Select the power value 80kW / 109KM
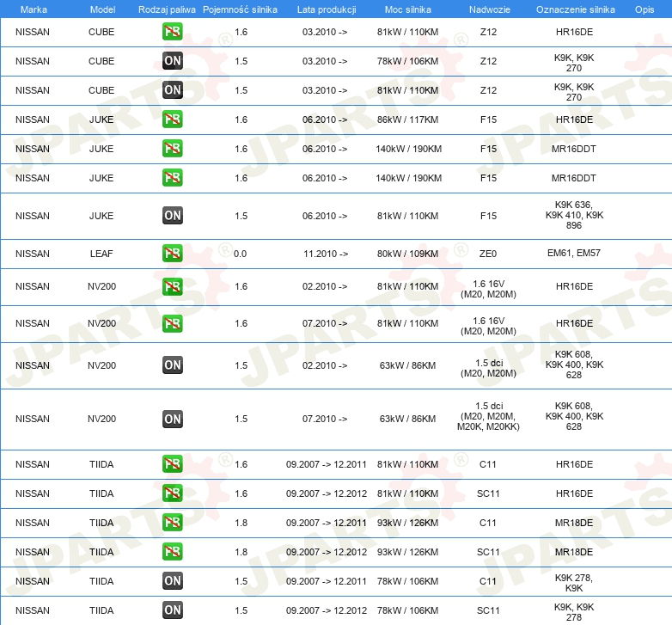Screen dimensions: 672x625 (407, 254)
